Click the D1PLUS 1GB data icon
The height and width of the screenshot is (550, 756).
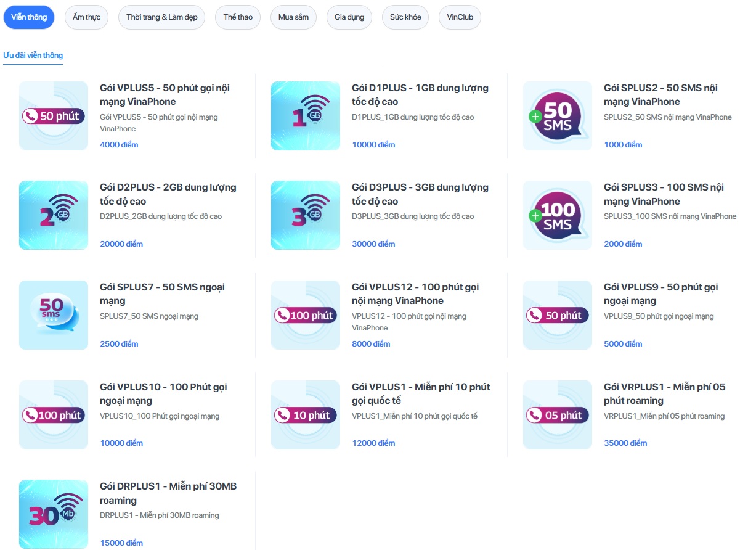306,116
